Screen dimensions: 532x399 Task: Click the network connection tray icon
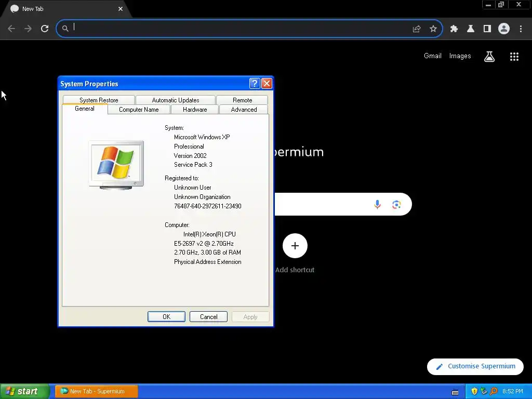[x=484, y=391]
